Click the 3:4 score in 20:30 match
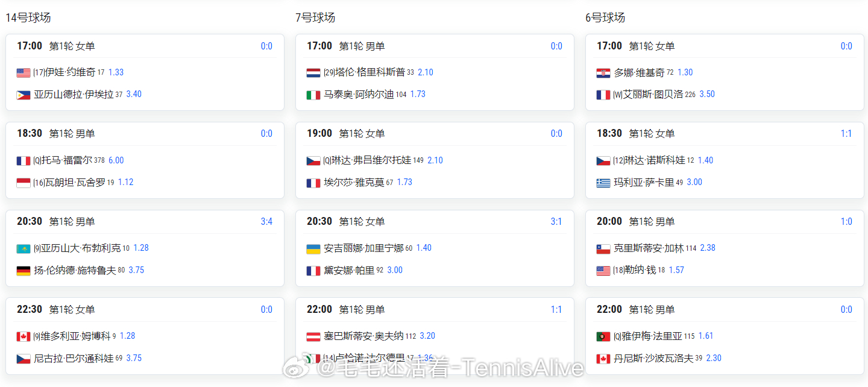Image resolution: width=868 pixels, height=387 pixels. pos(266,221)
